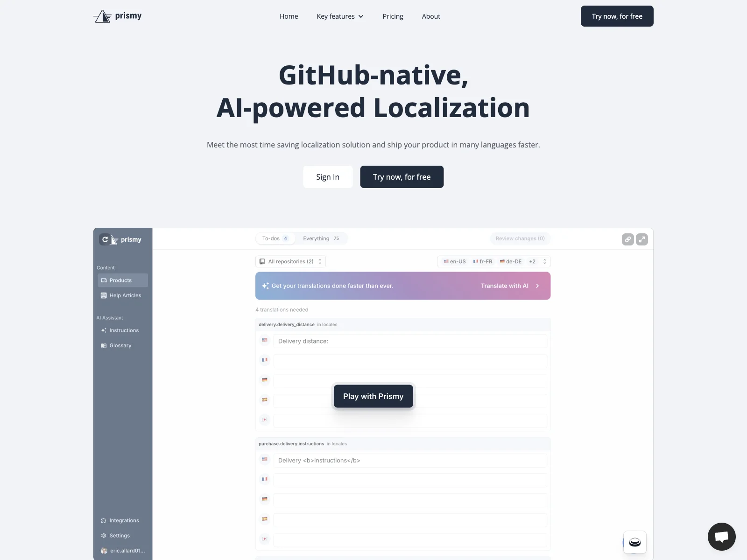Click the expand fullscreen icon on the demo
The height and width of the screenshot is (560, 747).
[642, 239]
